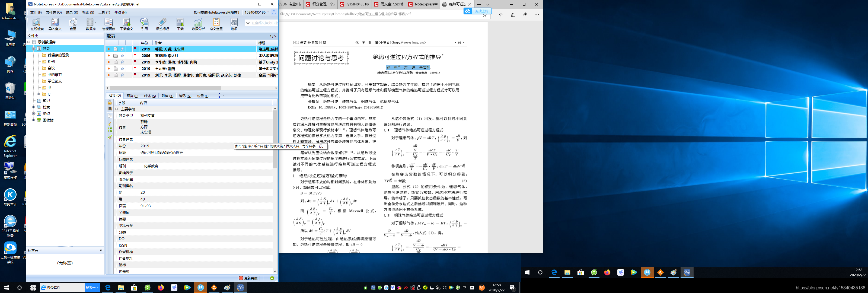The width and height of the screenshot is (868, 293).
Task: Expand the ly folder in tree
Action: click(39, 94)
